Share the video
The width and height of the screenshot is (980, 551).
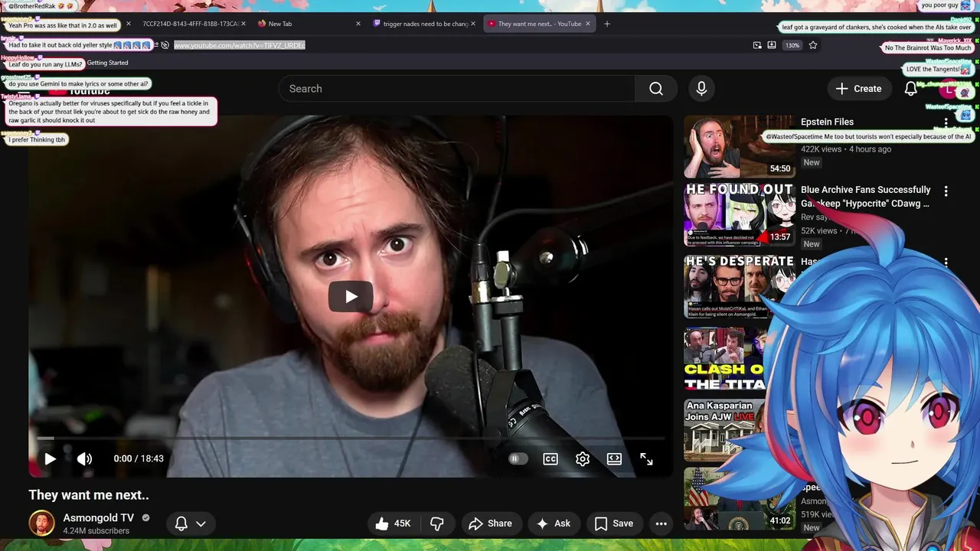pyautogui.click(x=490, y=523)
